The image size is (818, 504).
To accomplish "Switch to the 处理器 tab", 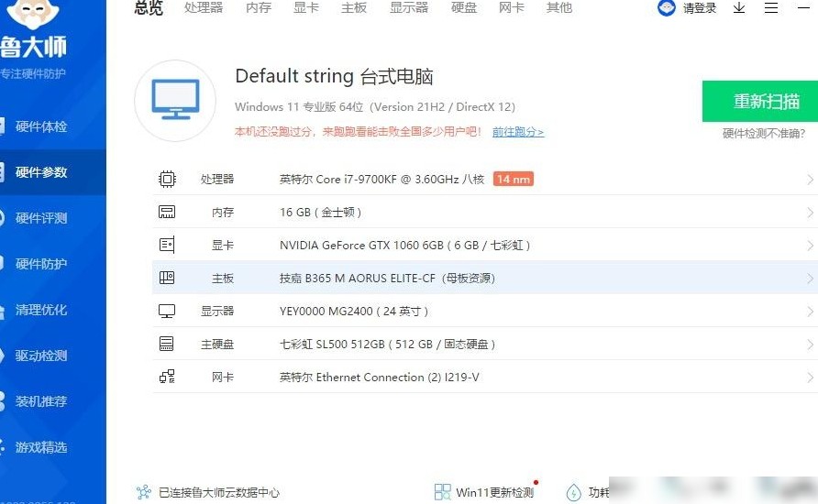I will pyautogui.click(x=204, y=8).
